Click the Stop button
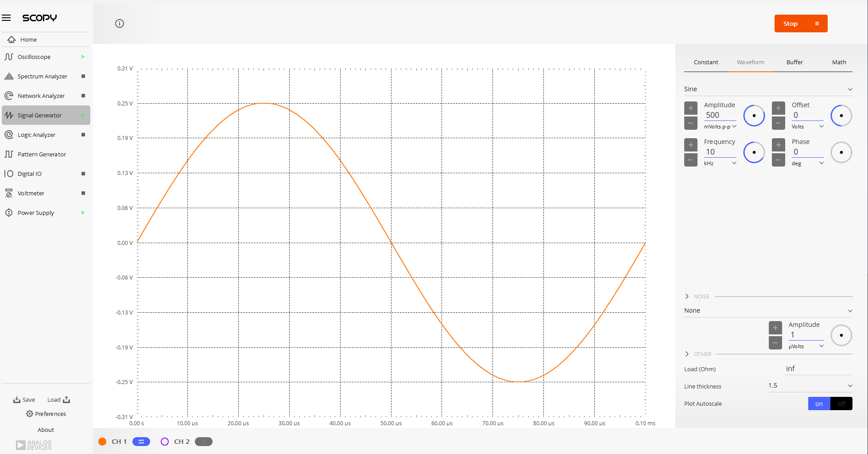This screenshot has width=868, height=454. tap(801, 23)
